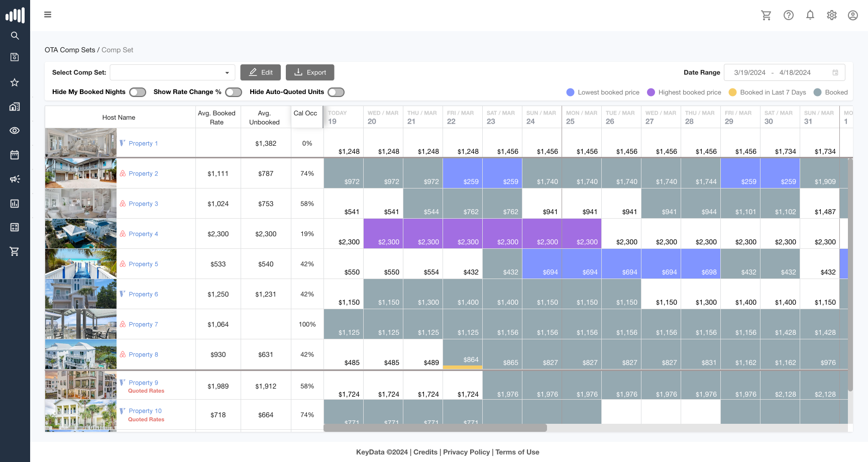Open the notifications bell in the top bar
This screenshot has width=868, height=462.
tap(810, 15)
